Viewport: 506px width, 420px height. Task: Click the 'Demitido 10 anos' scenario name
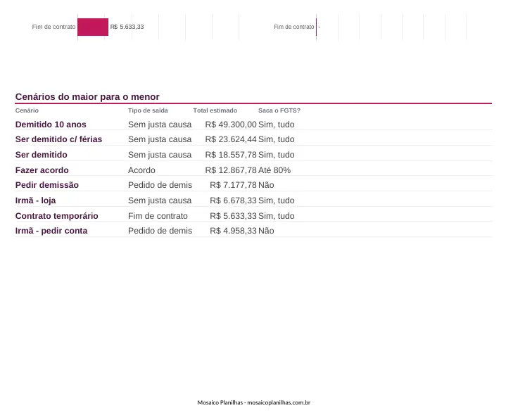[x=51, y=125]
